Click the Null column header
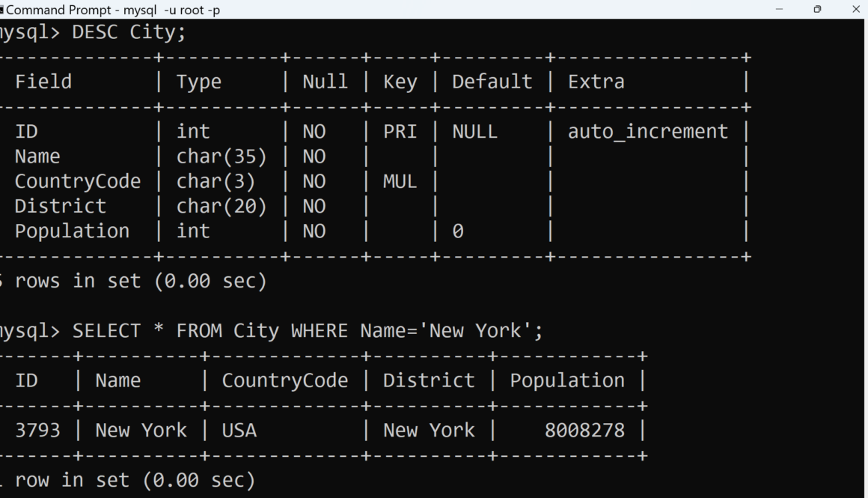The image size is (868, 498). click(x=325, y=82)
